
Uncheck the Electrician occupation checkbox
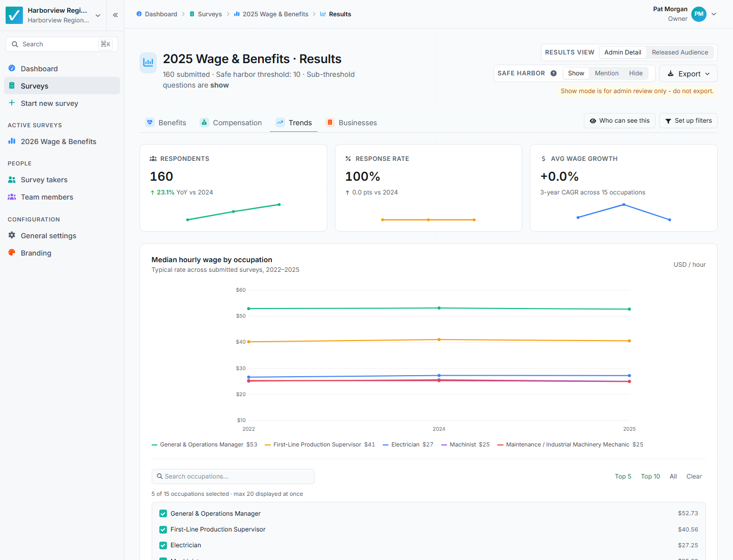coord(163,545)
